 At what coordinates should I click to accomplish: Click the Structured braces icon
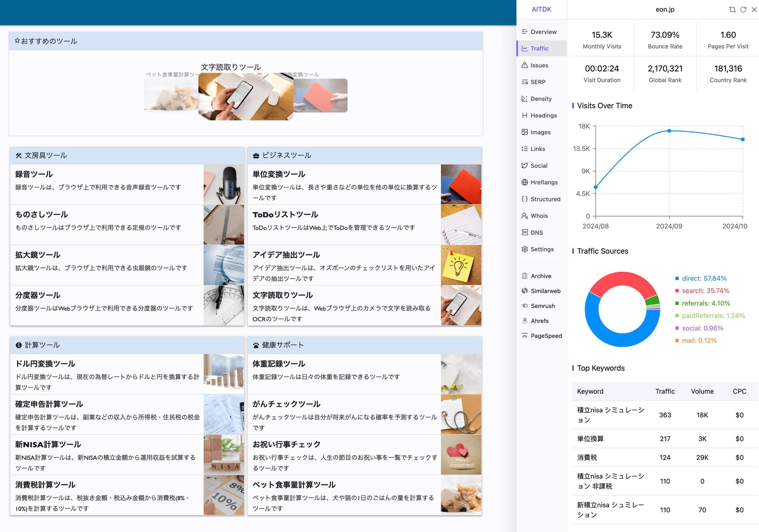(525, 199)
